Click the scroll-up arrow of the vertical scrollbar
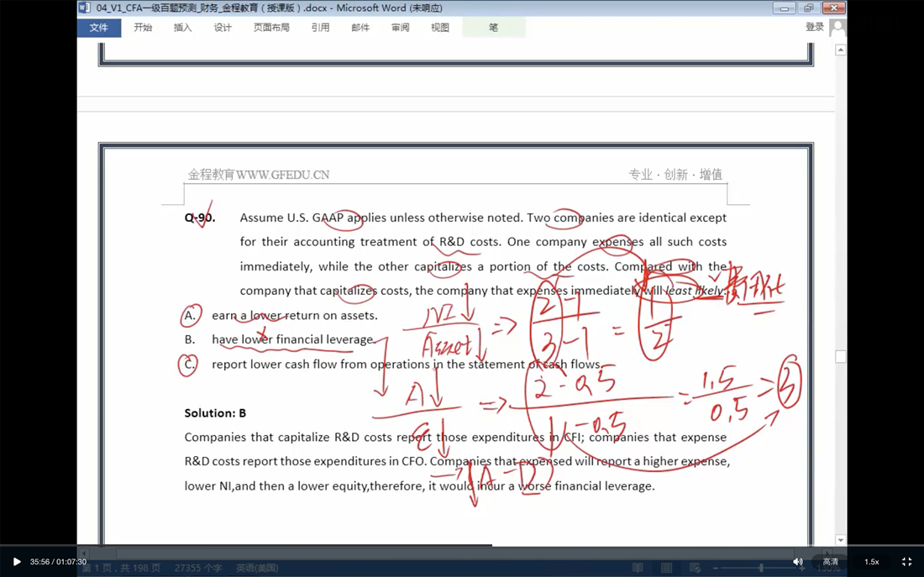Viewport: 924px width, 577px height. click(x=841, y=50)
